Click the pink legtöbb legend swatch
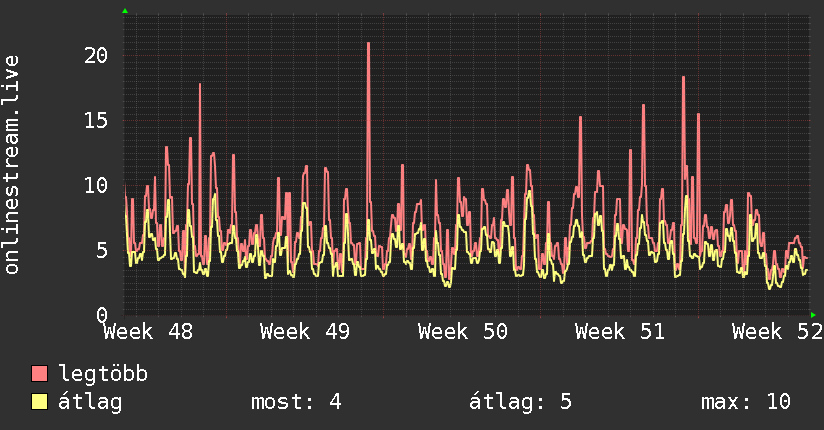This screenshot has height=430, width=824. point(39,373)
